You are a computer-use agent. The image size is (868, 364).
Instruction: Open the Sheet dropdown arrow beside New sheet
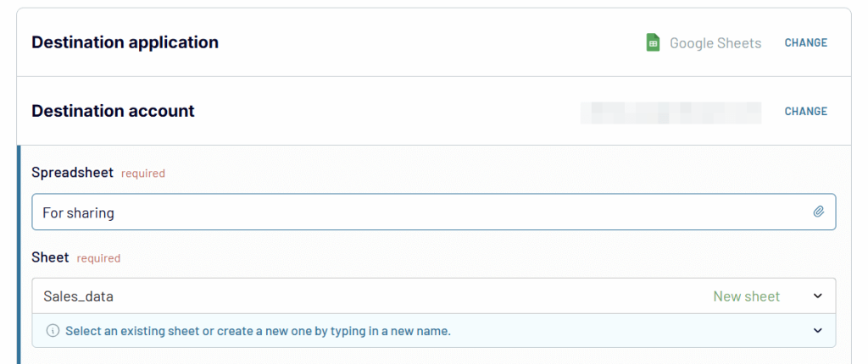pyautogui.click(x=818, y=296)
